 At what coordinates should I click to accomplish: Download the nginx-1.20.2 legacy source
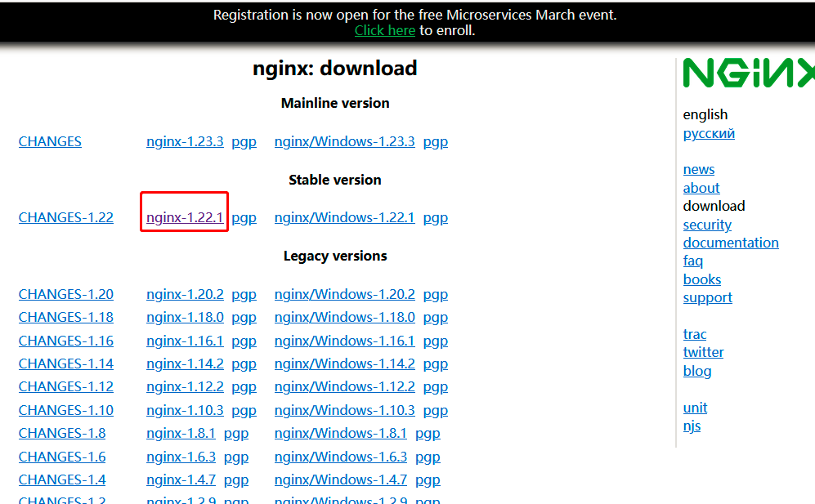[185, 294]
